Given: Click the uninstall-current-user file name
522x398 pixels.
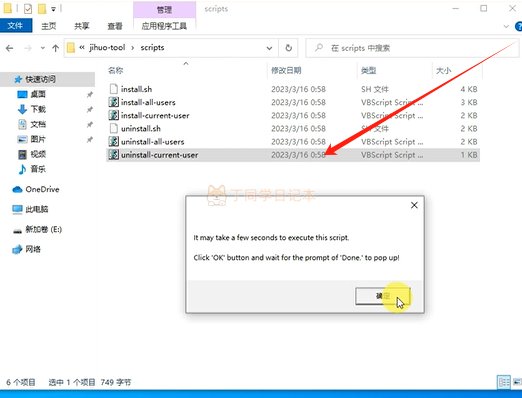Looking at the screenshot, I should click(x=159, y=155).
